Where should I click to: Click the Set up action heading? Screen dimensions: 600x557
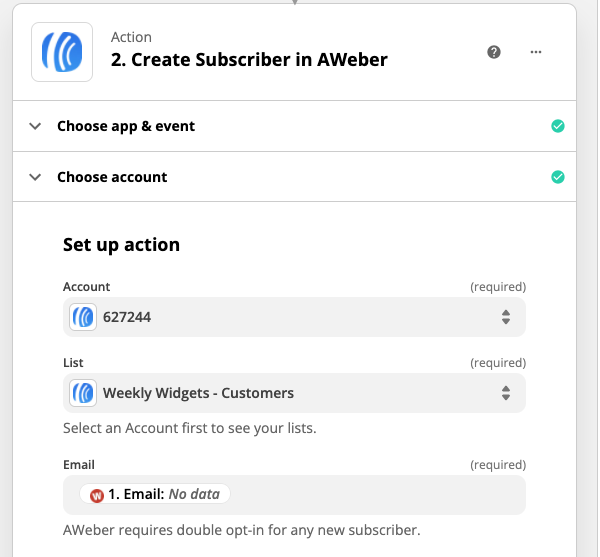(121, 245)
